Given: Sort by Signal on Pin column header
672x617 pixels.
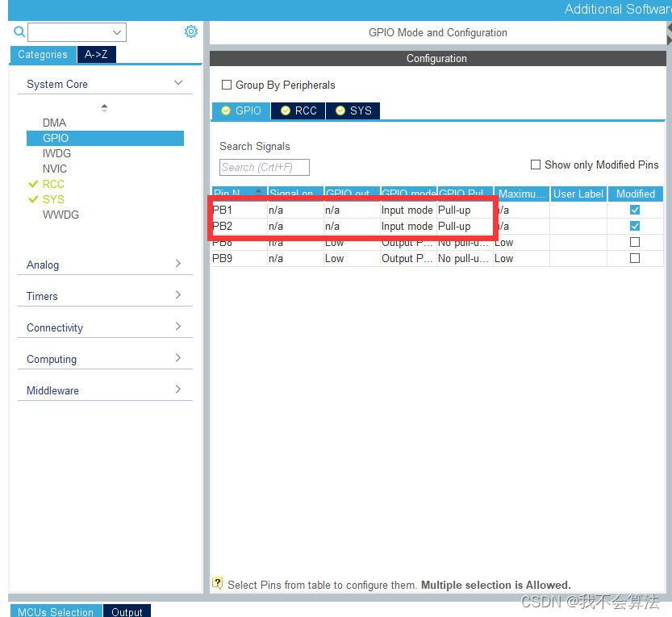Looking at the screenshot, I should 296,194.
